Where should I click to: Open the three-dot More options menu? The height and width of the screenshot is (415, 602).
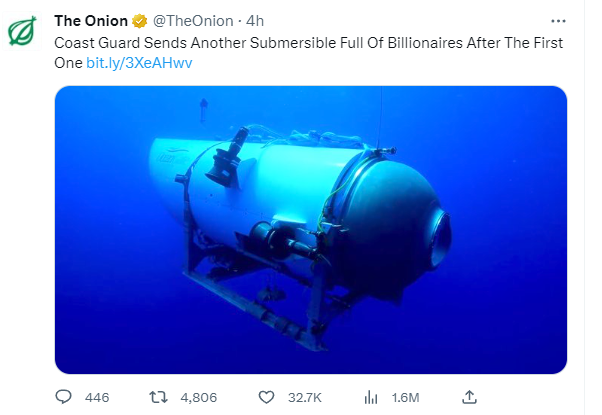pyautogui.click(x=558, y=20)
